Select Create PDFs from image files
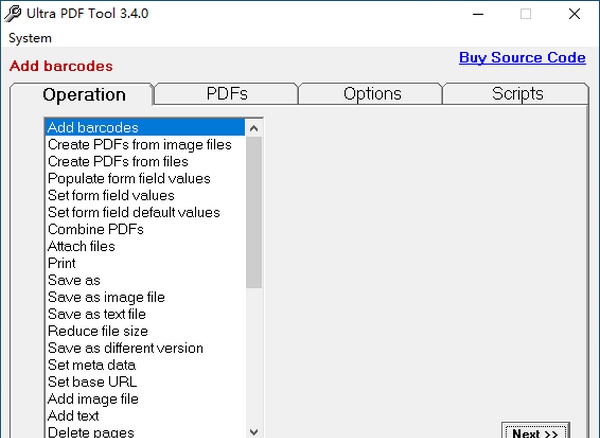 click(145, 145)
